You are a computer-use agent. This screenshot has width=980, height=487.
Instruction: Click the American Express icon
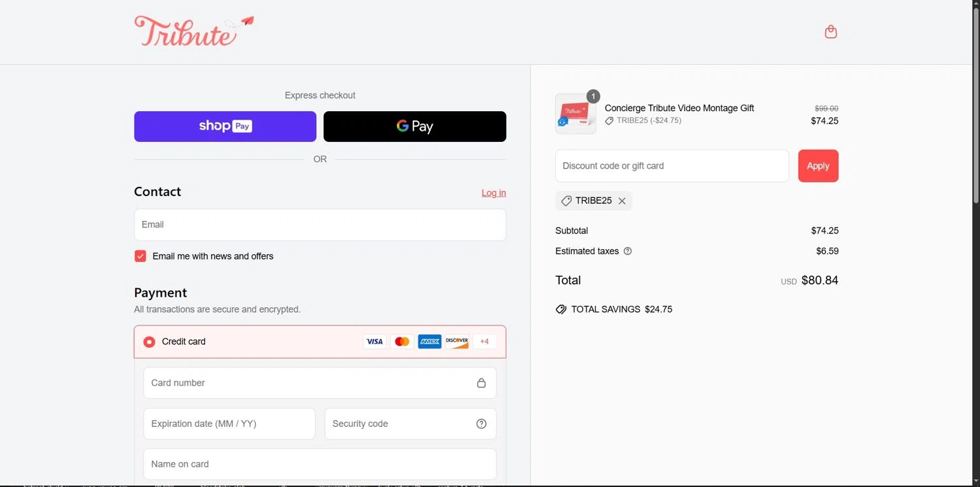click(x=430, y=341)
